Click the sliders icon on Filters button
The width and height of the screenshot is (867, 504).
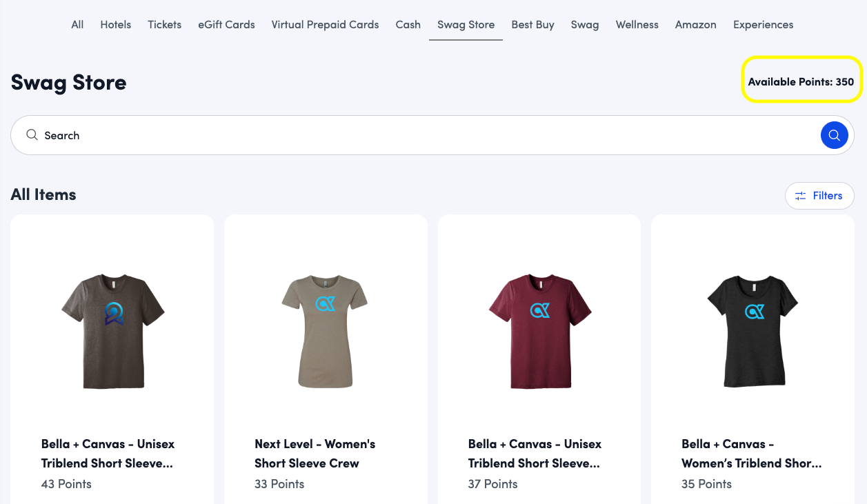[x=800, y=196]
